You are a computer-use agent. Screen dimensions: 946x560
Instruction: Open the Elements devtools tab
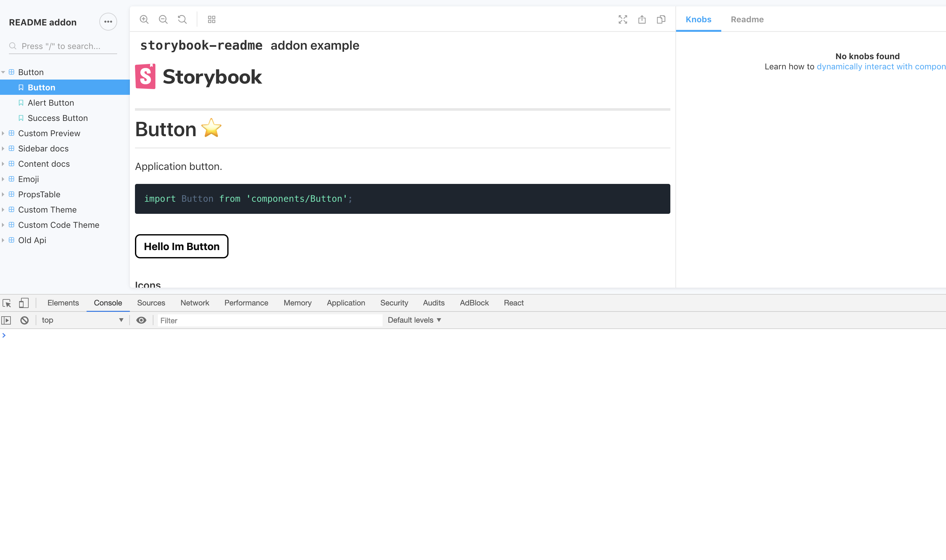pyautogui.click(x=63, y=303)
